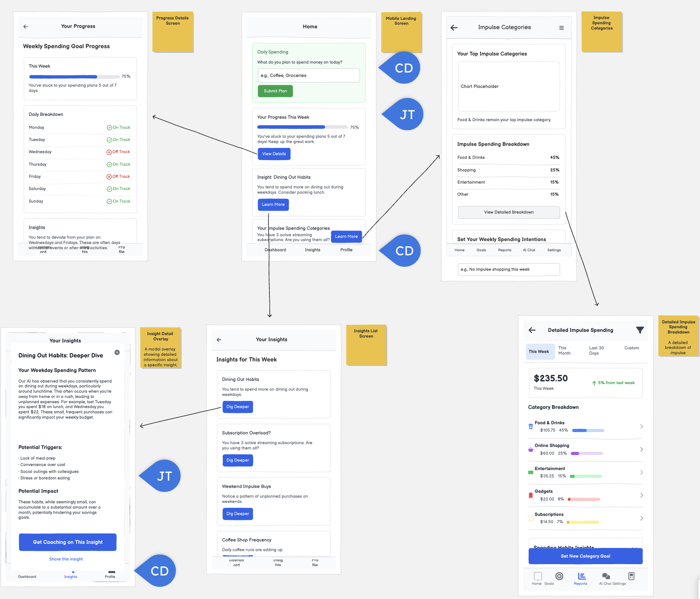Close the Dining Out Habits overlay
Image resolution: width=700 pixels, height=599 pixels.
pyautogui.click(x=117, y=353)
